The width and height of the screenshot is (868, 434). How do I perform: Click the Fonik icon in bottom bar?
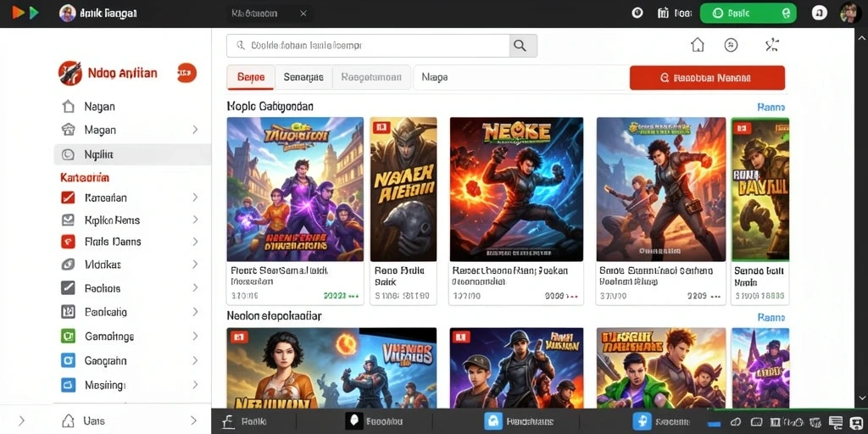click(x=227, y=422)
